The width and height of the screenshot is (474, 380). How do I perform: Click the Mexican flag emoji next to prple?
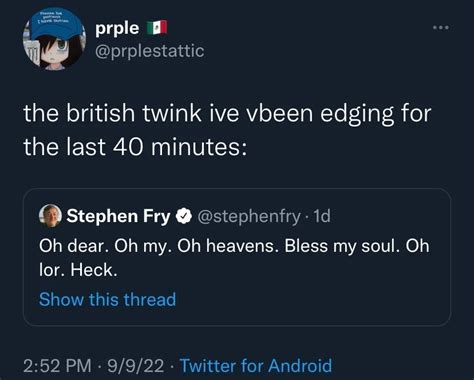(x=157, y=28)
